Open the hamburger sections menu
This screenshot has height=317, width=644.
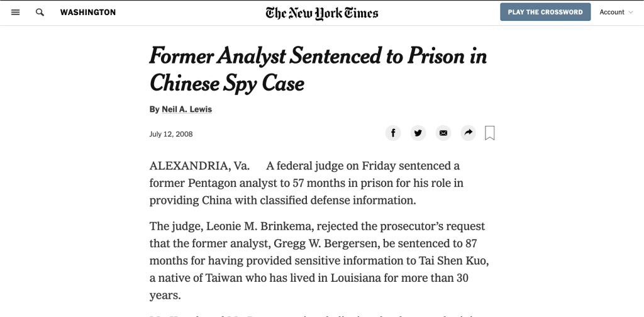(16, 12)
